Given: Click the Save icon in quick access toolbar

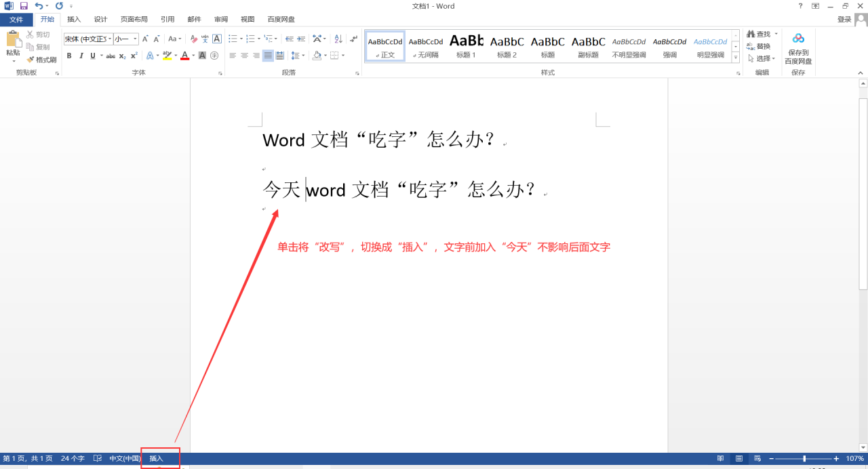Looking at the screenshot, I should [24, 5].
